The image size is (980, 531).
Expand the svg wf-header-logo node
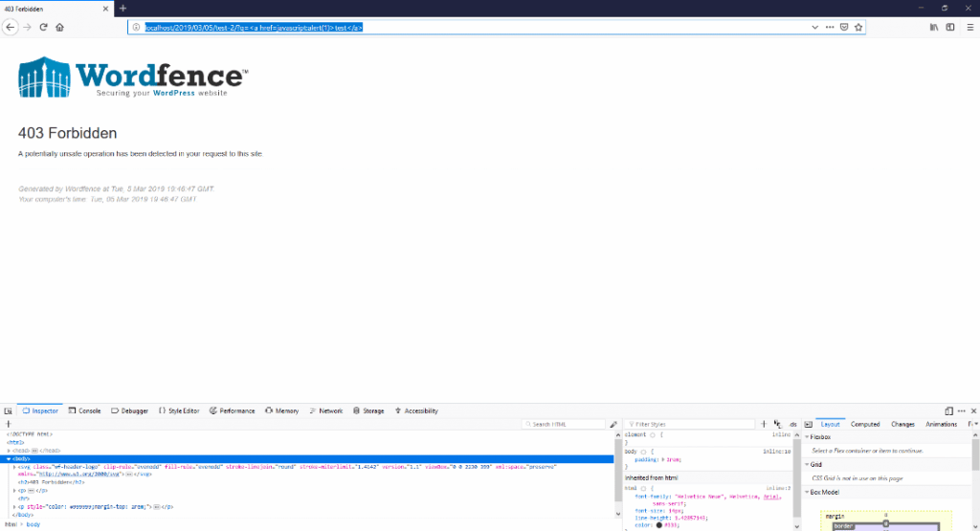point(14,467)
